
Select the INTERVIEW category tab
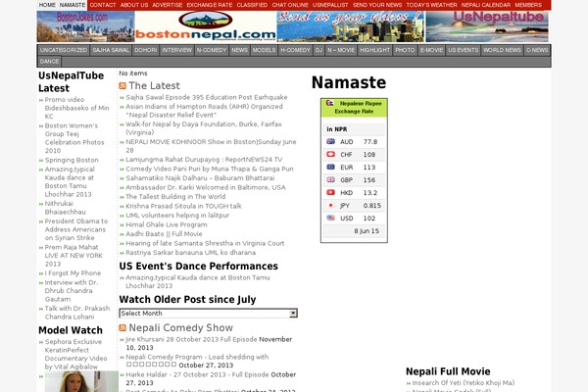(176, 50)
